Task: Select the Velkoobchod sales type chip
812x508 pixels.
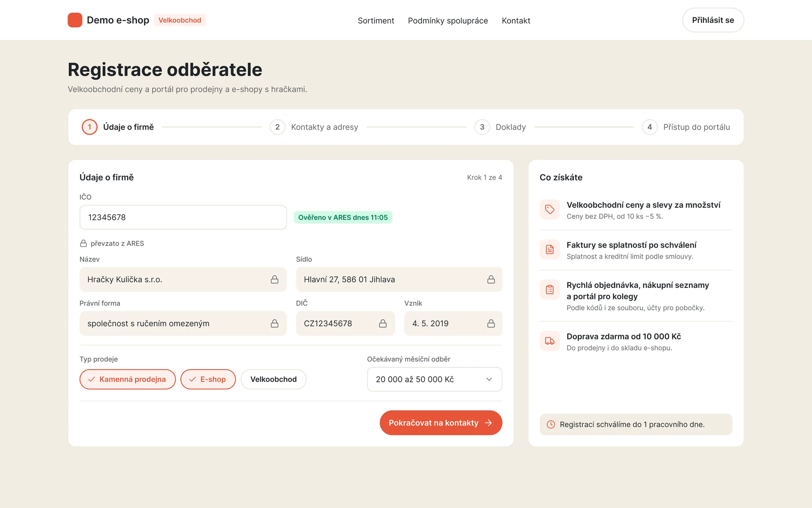Action: coord(274,379)
